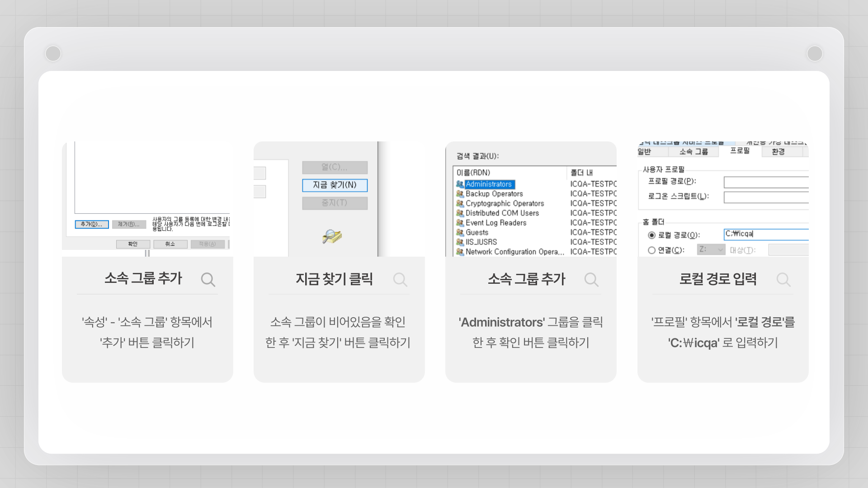Click the '추가(D)...' button
868x488 pixels.
coord(92,224)
